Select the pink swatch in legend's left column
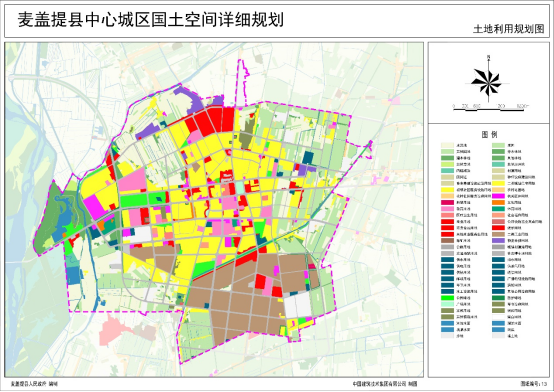This screenshot has height=392, width=554. point(447,209)
